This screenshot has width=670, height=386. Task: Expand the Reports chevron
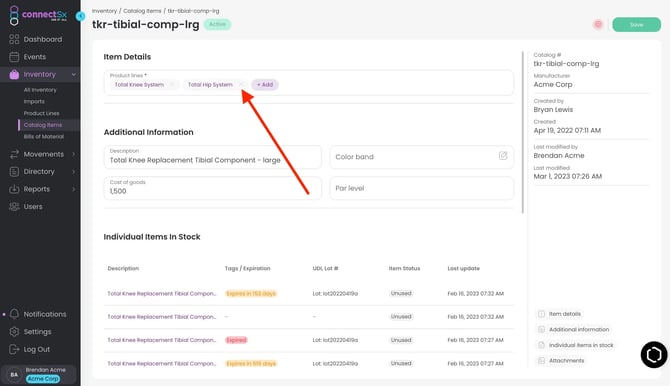[x=73, y=189]
